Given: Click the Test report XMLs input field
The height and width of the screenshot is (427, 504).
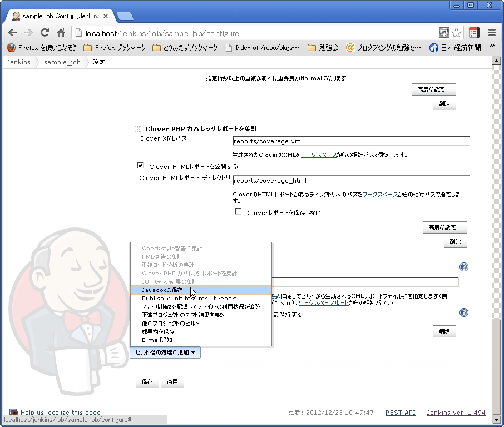Looking at the screenshot, I should pyautogui.click(x=365, y=282).
